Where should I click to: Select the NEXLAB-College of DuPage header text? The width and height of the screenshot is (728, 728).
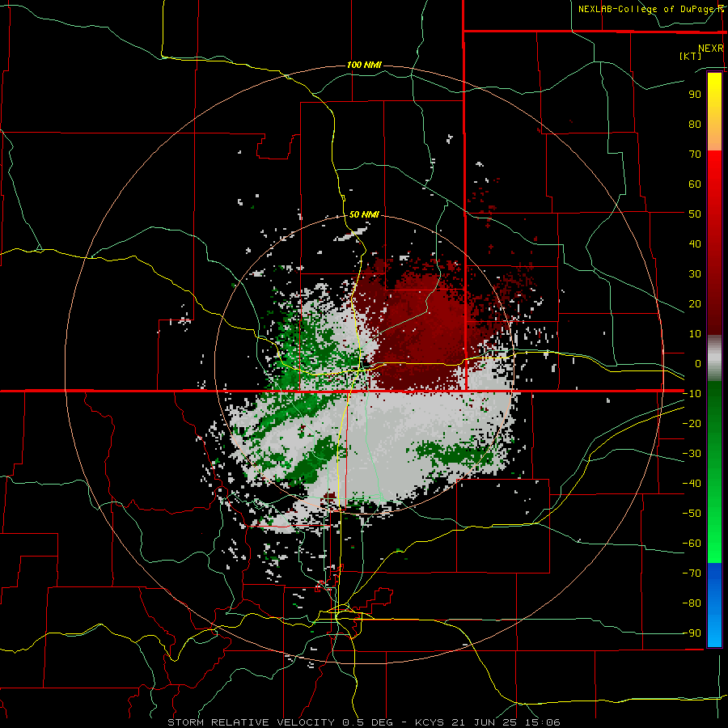[649, 9]
